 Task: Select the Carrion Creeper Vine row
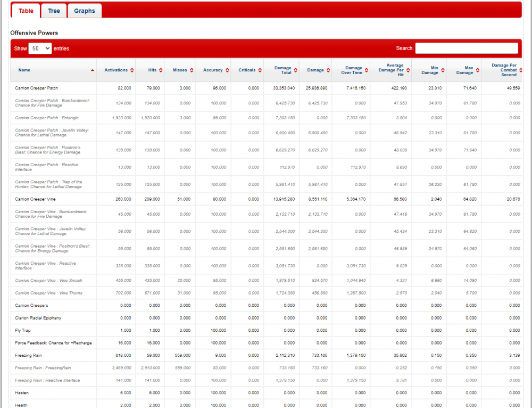click(x=36, y=199)
